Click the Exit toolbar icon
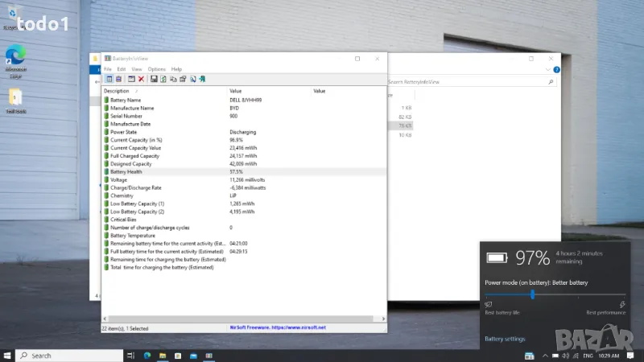Viewport: 644px width, 362px height. pos(202,79)
